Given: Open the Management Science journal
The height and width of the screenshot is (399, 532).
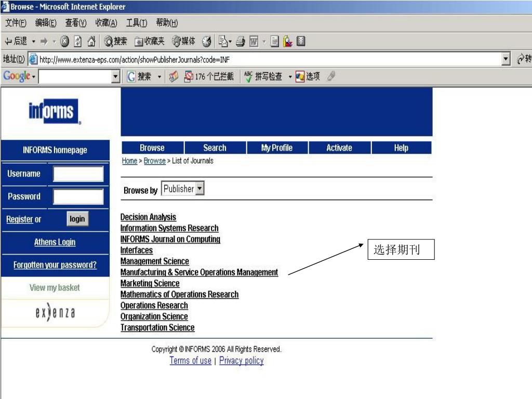Looking at the screenshot, I should tap(155, 261).
